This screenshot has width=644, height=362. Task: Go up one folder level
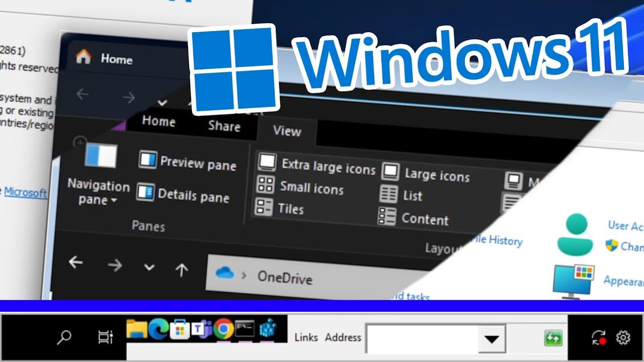(181, 269)
